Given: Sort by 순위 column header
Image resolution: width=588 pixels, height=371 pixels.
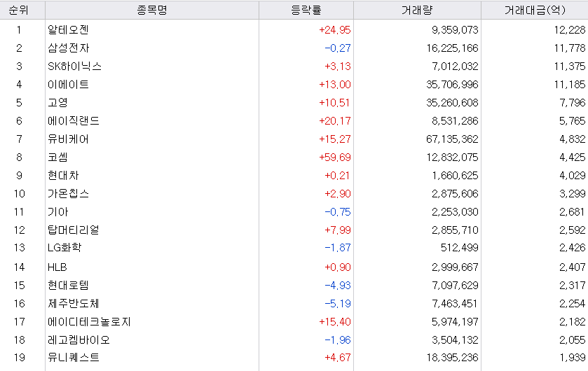Looking at the screenshot, I should click(x=22, y=10).
